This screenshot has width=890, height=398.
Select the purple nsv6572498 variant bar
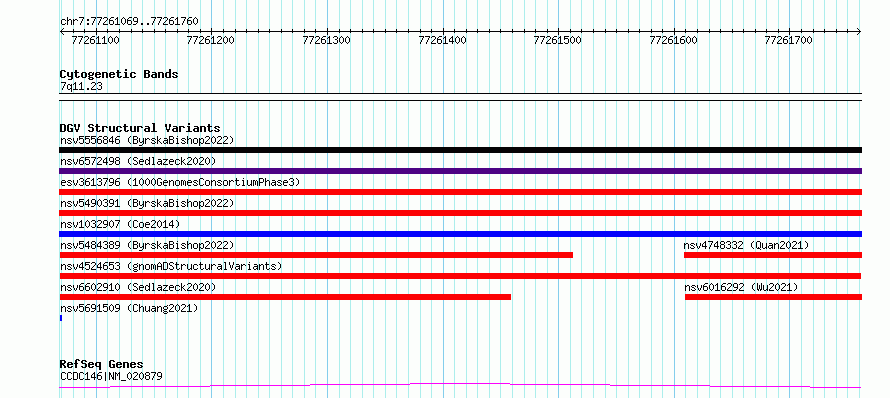click(460, 171)
